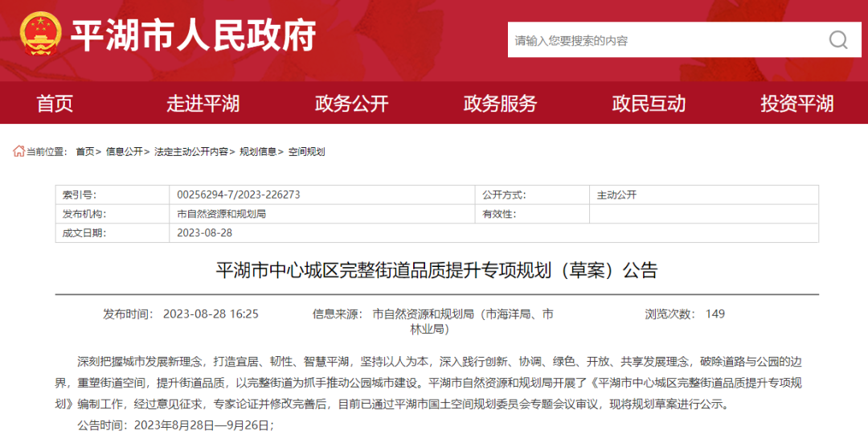
Task: Click the article title heading
Action: tap(436, 270)
